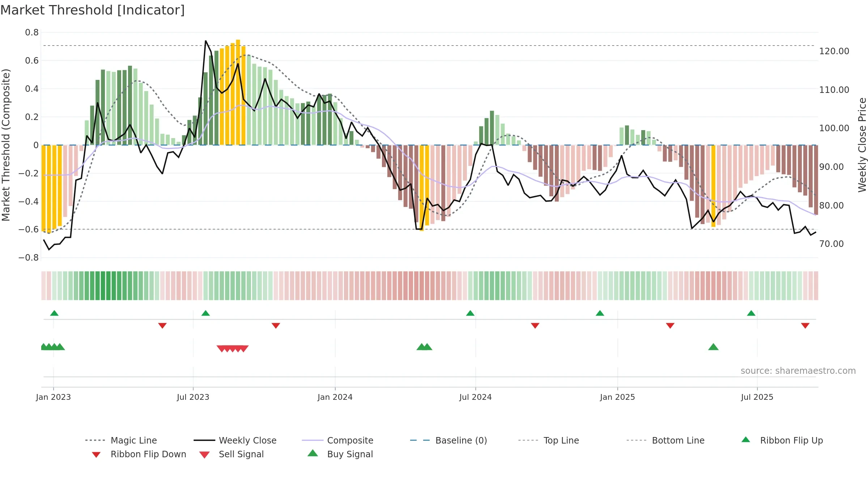Click the Ribbon Flip Up triangle near Jul 2023
This screenshot has width=868, height=488.
coord(205,313)
